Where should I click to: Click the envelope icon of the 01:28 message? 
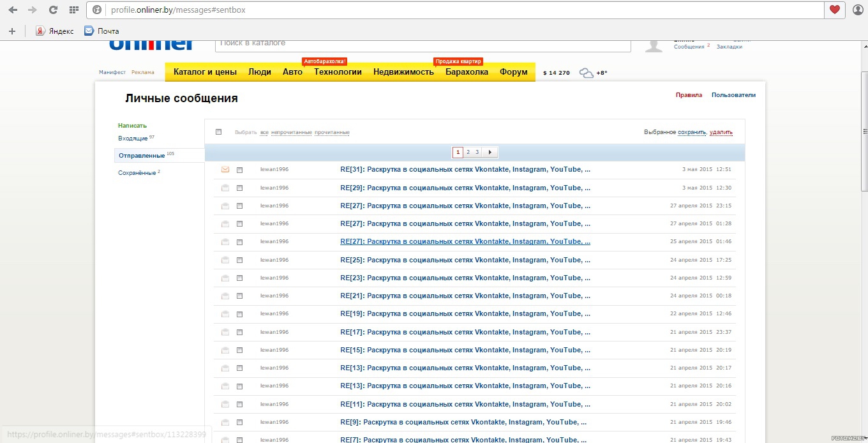coord(225,223)
